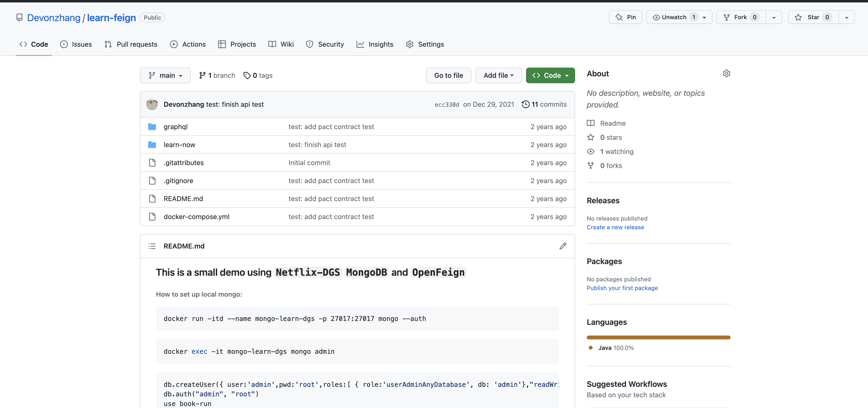
Task: Edit README with the pencil icon
Action: pyautogui.click(x=563, y=246)
